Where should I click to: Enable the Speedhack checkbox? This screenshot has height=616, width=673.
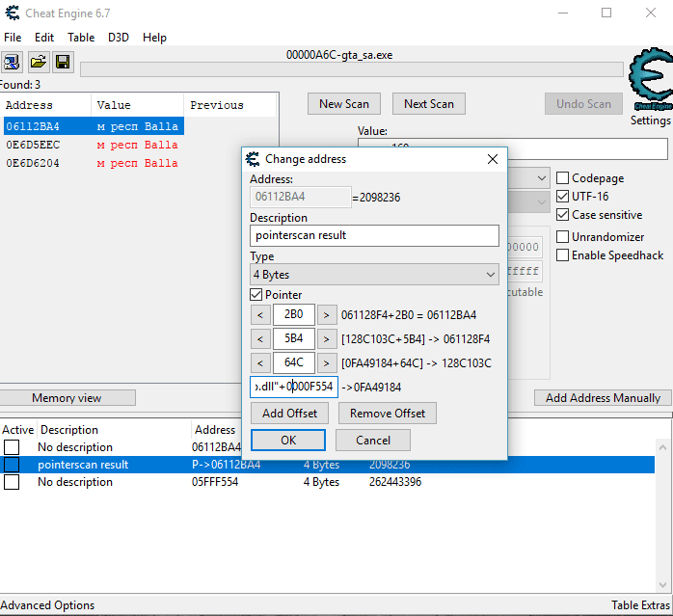[x=563, y=255]
